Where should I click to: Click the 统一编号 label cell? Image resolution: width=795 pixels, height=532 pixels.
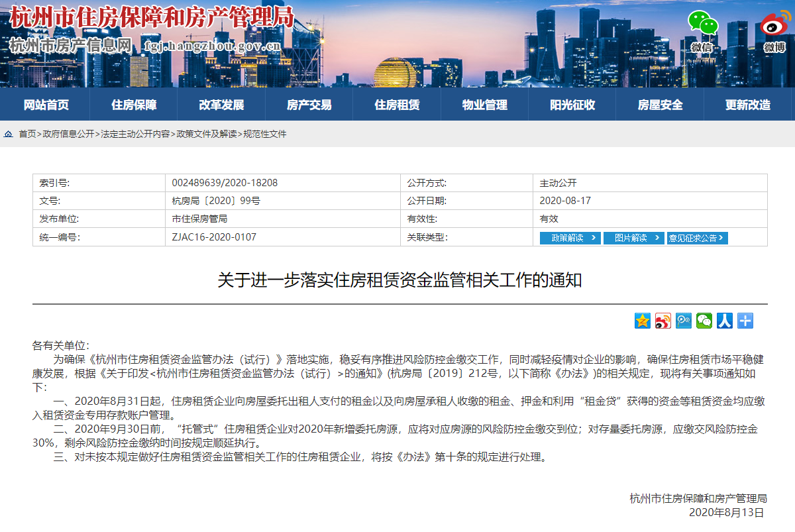tap(99, 237)
